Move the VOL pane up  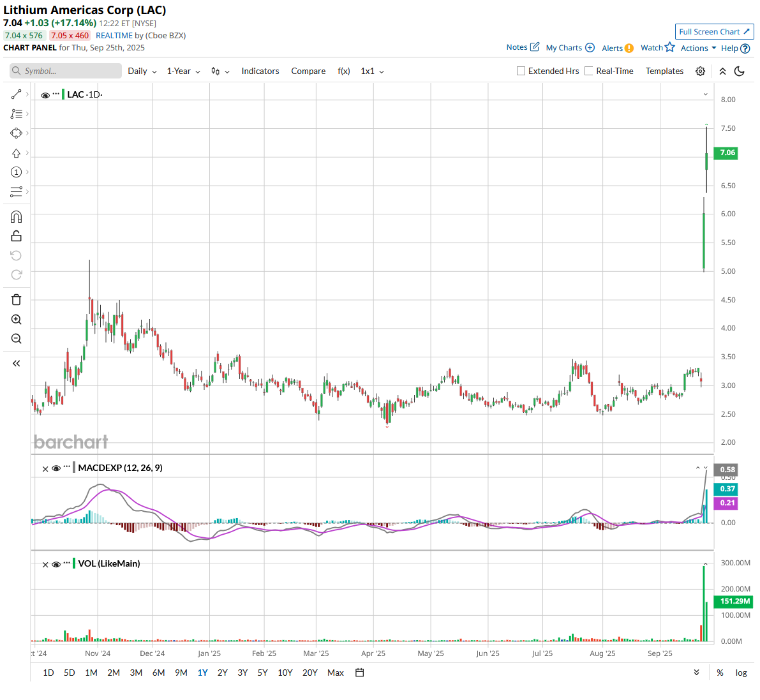[706, 564]
